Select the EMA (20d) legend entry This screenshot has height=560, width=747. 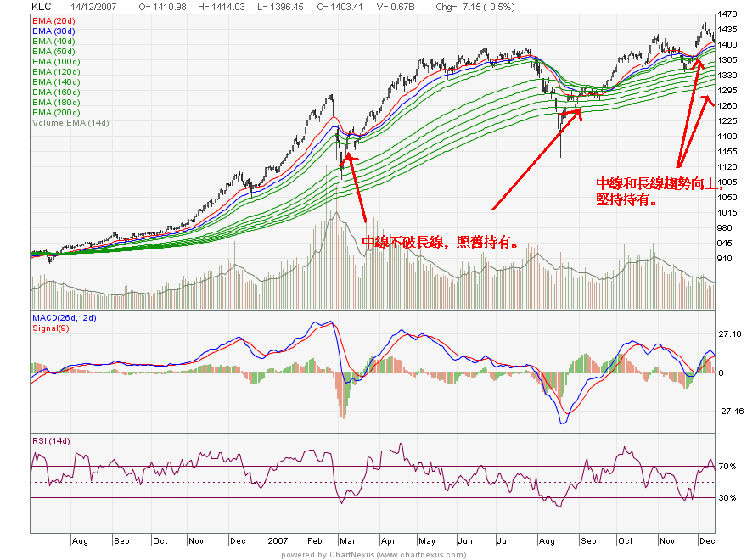(55, 19)
